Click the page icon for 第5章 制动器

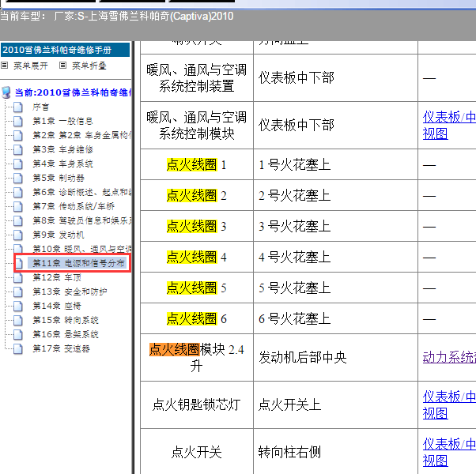(x=18, y=178)
